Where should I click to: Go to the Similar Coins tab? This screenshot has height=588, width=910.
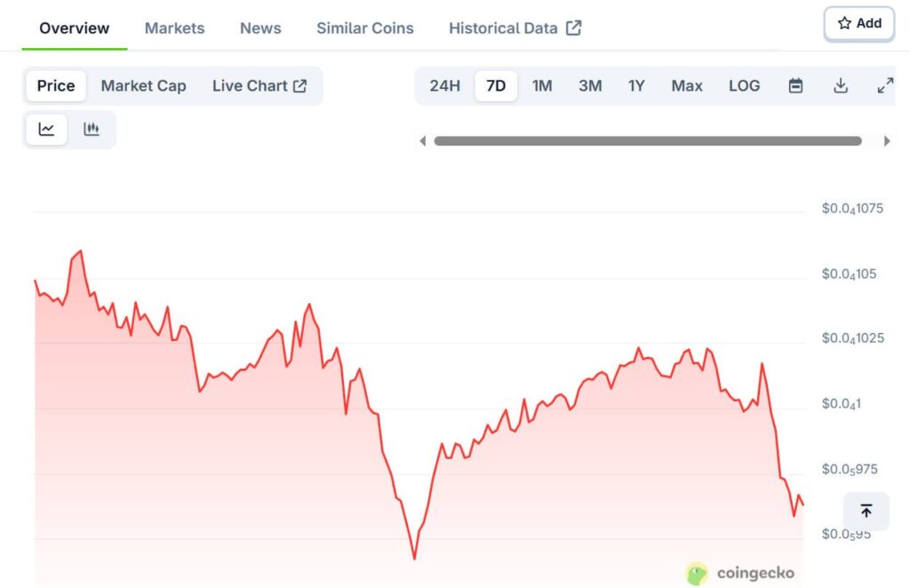pos(364,28)
